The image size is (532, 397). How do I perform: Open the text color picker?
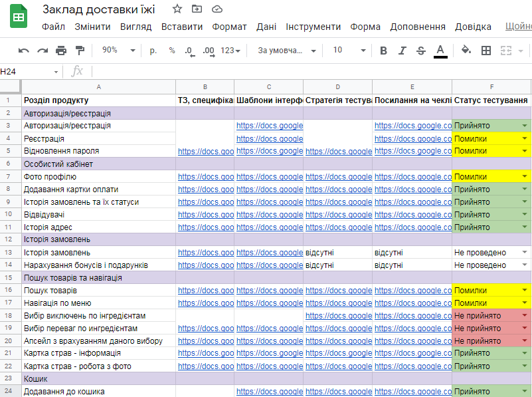(x=440, y=51)
